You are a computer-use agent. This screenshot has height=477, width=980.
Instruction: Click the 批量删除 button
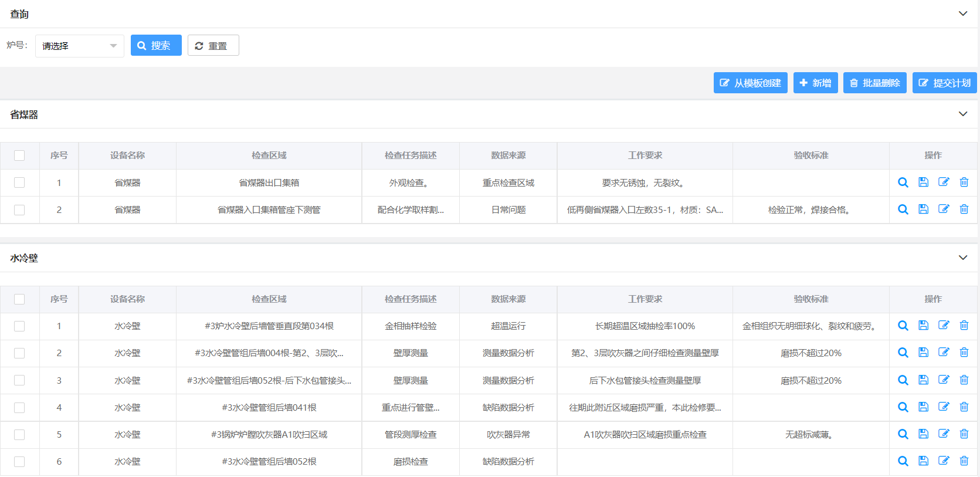(875, 83)
